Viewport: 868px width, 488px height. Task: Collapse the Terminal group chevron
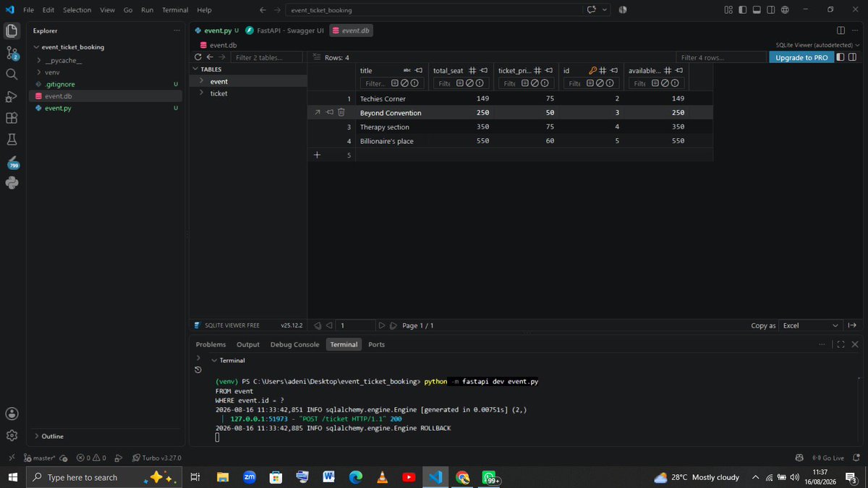pyautogui.click(x=214, y=360)
